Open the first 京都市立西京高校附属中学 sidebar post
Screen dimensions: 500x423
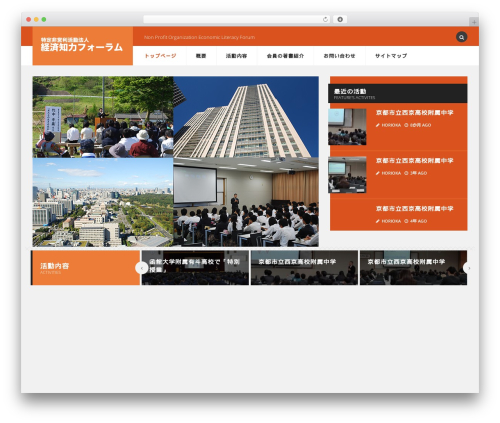[414, 113]
